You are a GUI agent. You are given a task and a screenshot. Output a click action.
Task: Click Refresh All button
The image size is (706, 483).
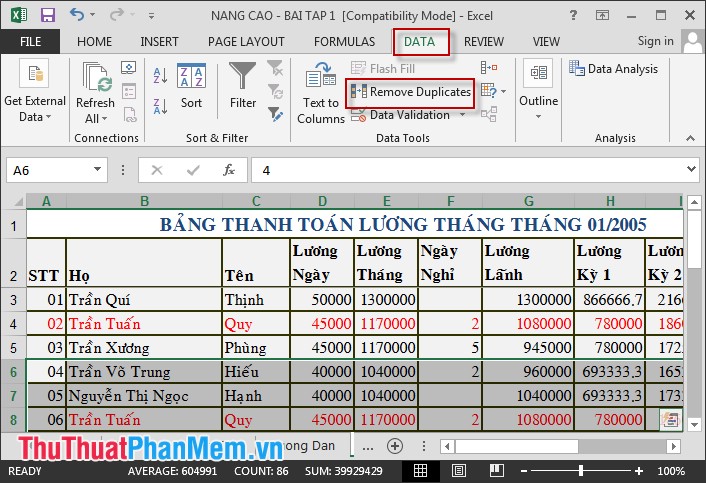tap(95, 93)
